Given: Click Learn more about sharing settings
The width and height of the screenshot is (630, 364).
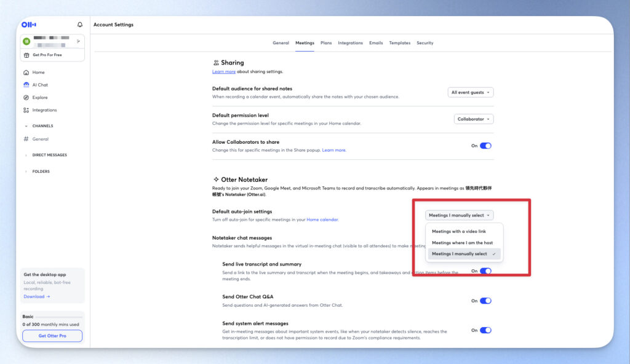Looking at the screenshot, I should (x=224, y=71).
